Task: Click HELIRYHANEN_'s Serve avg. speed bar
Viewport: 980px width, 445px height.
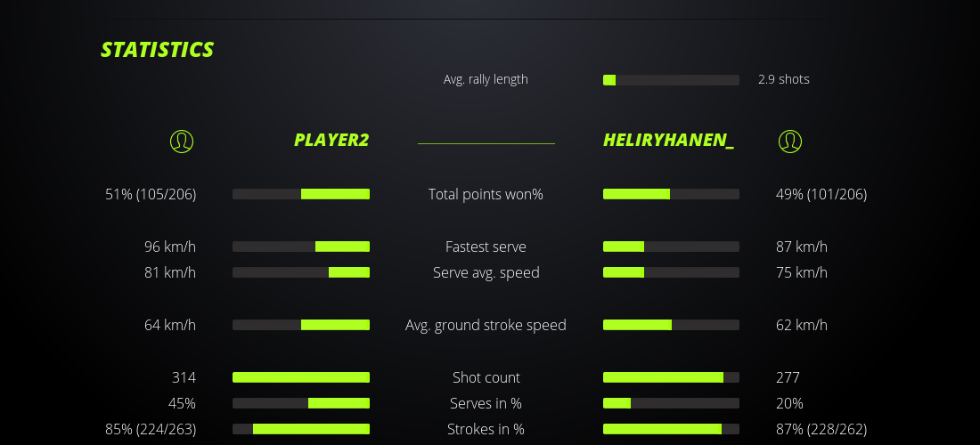Action: [671, 272]
